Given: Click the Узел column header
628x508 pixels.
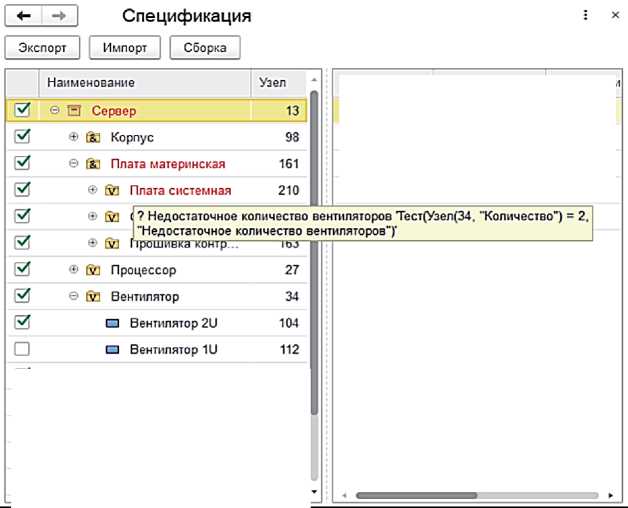Looking at the screenshot, I should [x=276, y=82].
